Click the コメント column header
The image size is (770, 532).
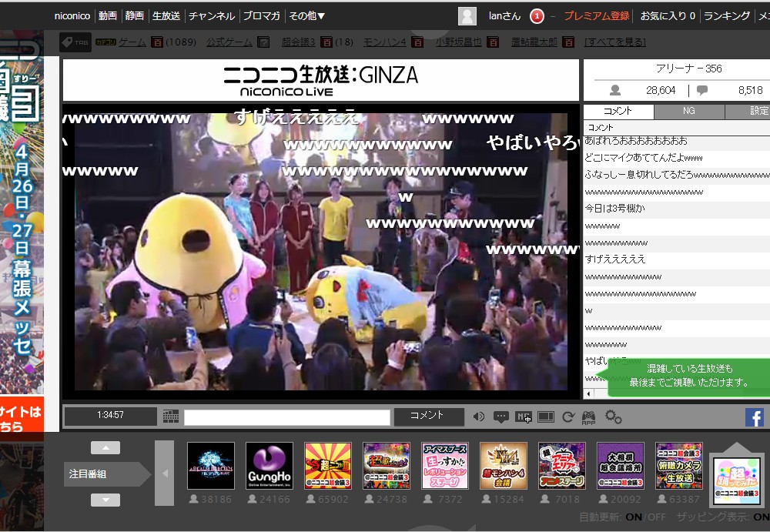click(676, 127)
